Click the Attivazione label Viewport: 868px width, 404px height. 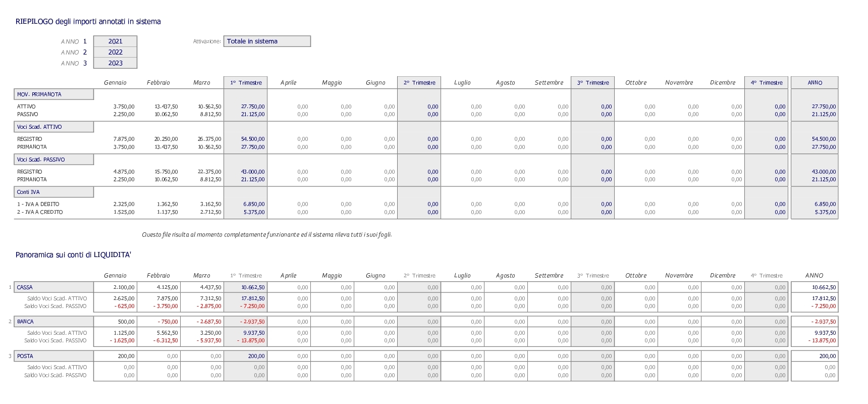click(207, 41)
